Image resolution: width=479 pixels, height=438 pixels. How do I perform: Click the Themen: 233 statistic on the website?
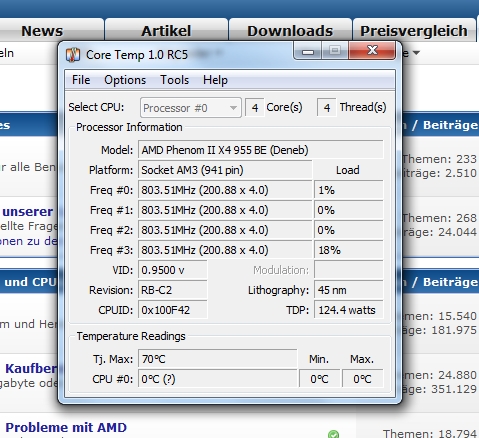440,159
